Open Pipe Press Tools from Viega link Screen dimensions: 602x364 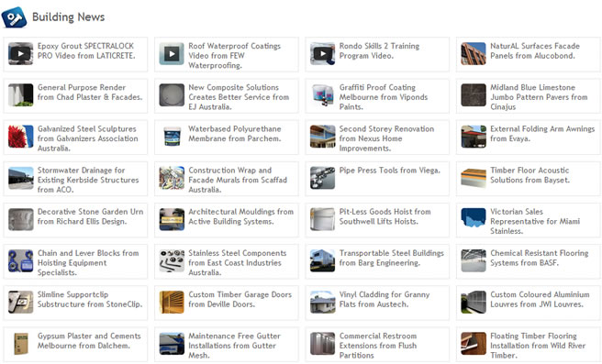[x=390, y=171]
